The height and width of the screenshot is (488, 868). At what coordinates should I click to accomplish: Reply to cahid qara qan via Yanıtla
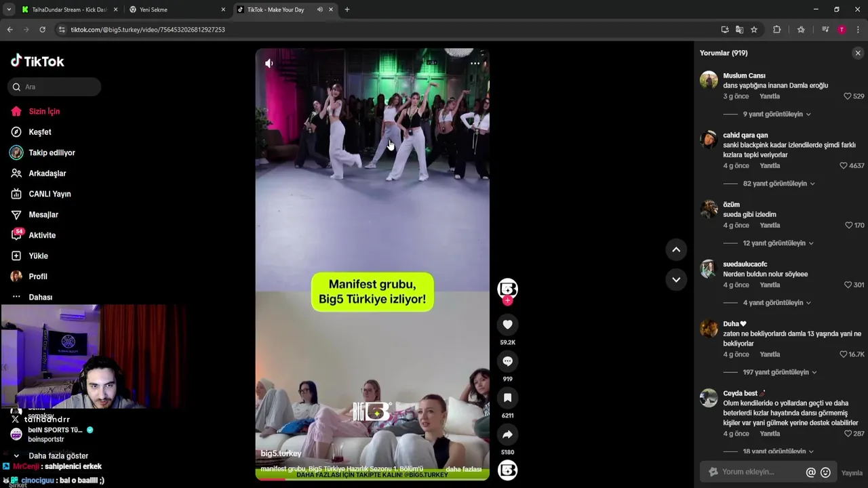tap(770, 165)
